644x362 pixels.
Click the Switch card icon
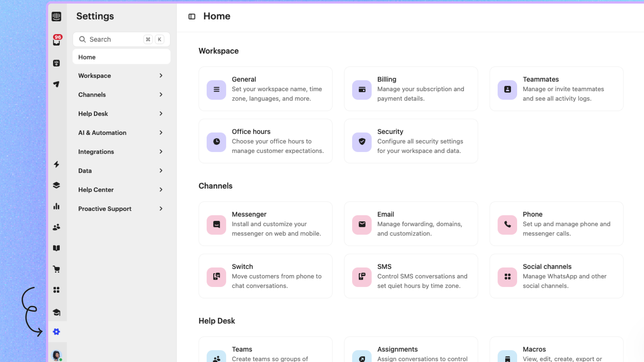[216, 277]
